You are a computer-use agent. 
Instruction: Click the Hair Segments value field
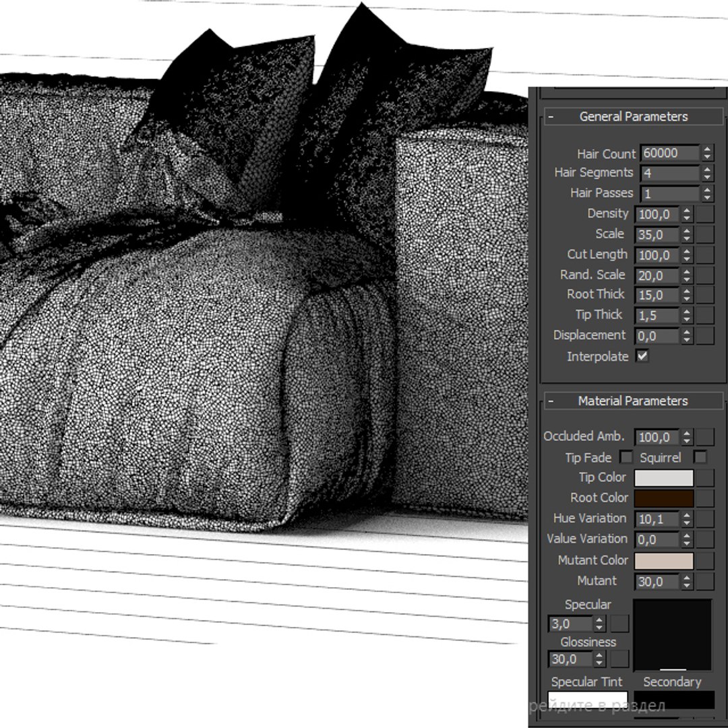tap(669, 173)
